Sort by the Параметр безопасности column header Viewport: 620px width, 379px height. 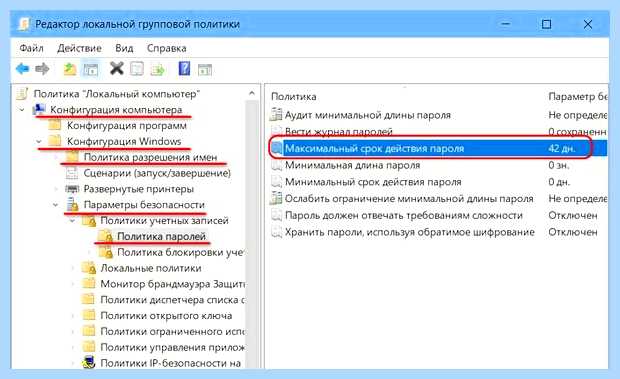click(x=577, y=96)
